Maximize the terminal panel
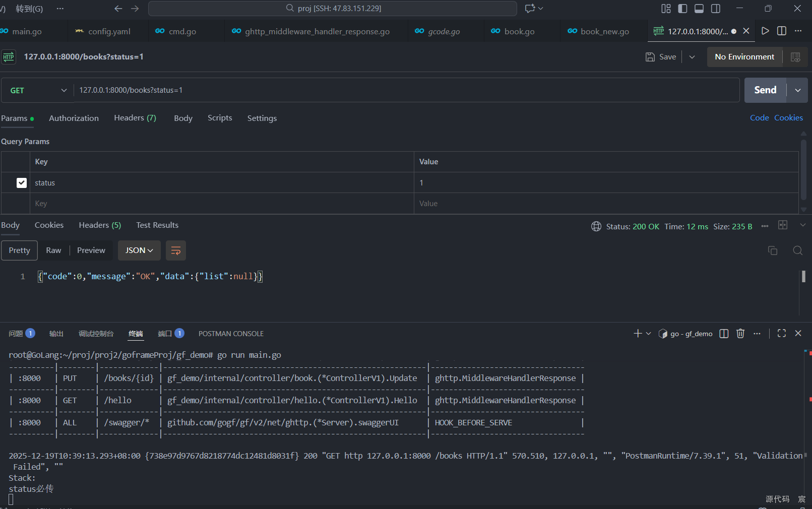The image size is (812, 509). tap(782, 334)
